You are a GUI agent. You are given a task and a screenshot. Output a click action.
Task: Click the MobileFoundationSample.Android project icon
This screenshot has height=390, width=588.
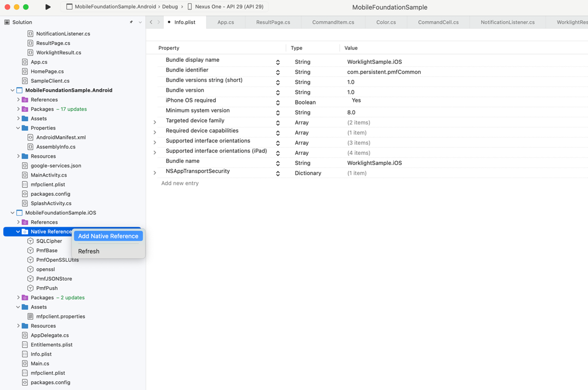20,90
